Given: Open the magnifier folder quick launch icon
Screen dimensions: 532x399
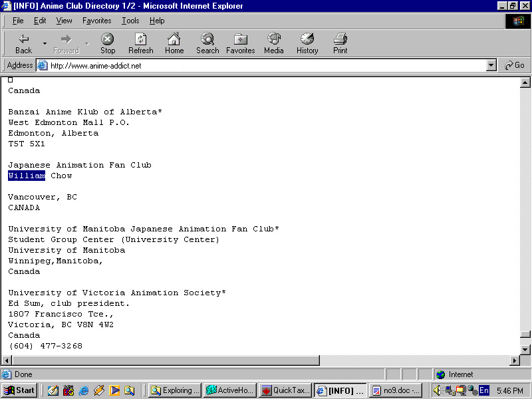Looking at the screenshot, I should (129, 391).
